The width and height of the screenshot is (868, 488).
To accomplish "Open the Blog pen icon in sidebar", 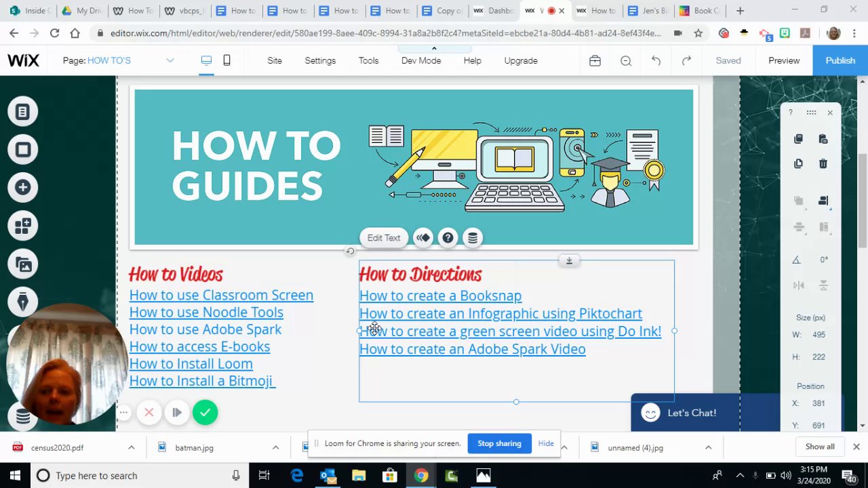I will click(x=23, y=302).
